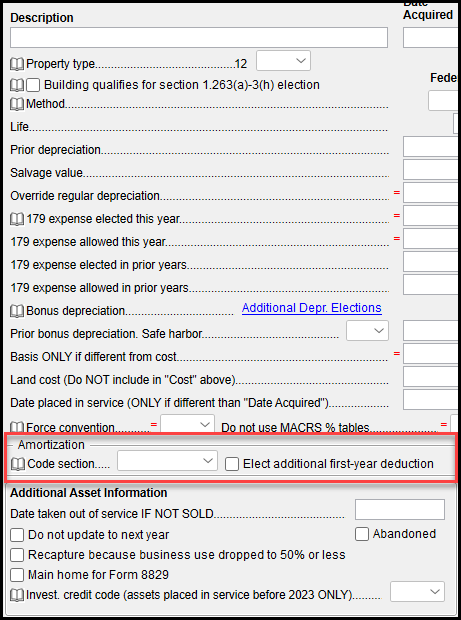Open the help book icon beside Bonus depreciation
Screen dimensions: 461x620
point(17,311)
